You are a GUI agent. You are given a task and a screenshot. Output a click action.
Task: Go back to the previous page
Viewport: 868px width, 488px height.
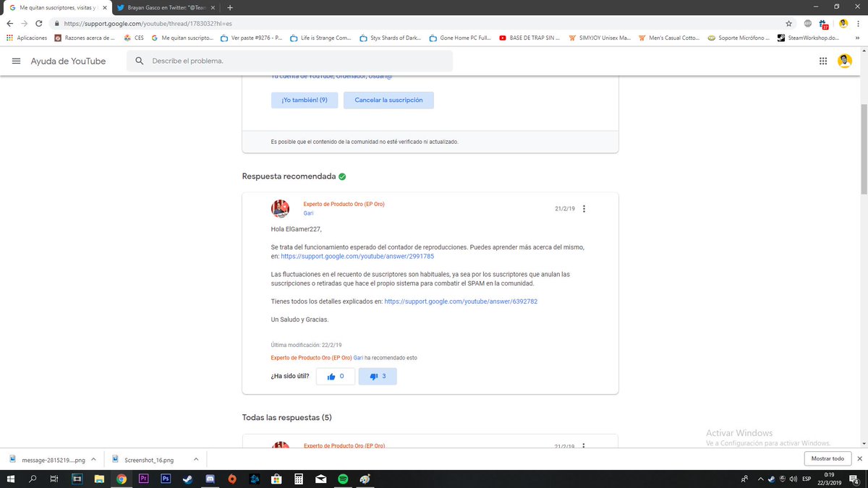click(9, 23)
